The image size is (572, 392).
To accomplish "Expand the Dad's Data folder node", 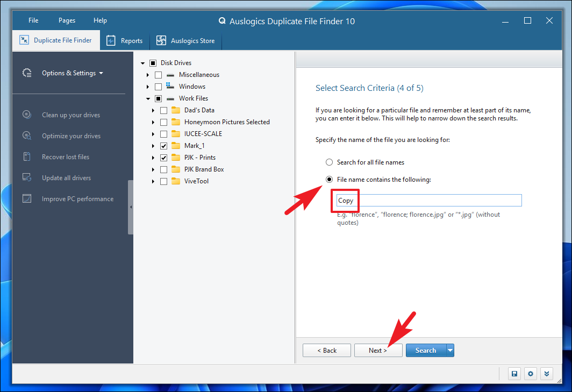I will (153, 110).
